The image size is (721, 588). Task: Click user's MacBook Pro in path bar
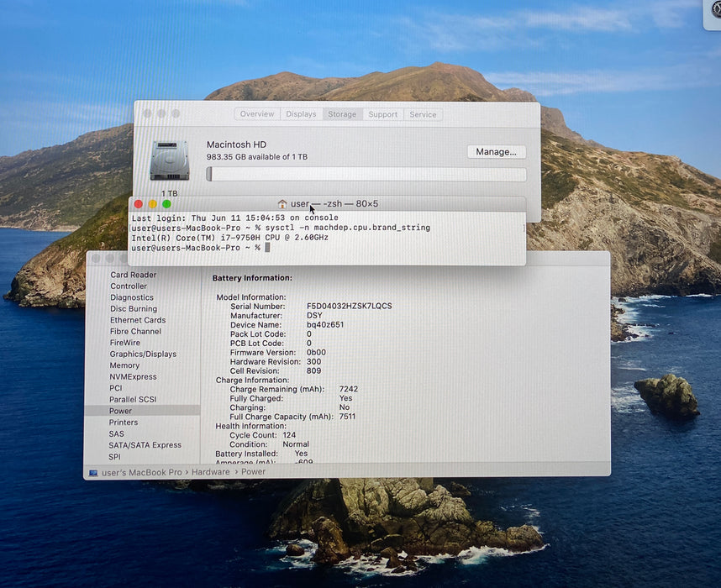click(x=142, y=472)
